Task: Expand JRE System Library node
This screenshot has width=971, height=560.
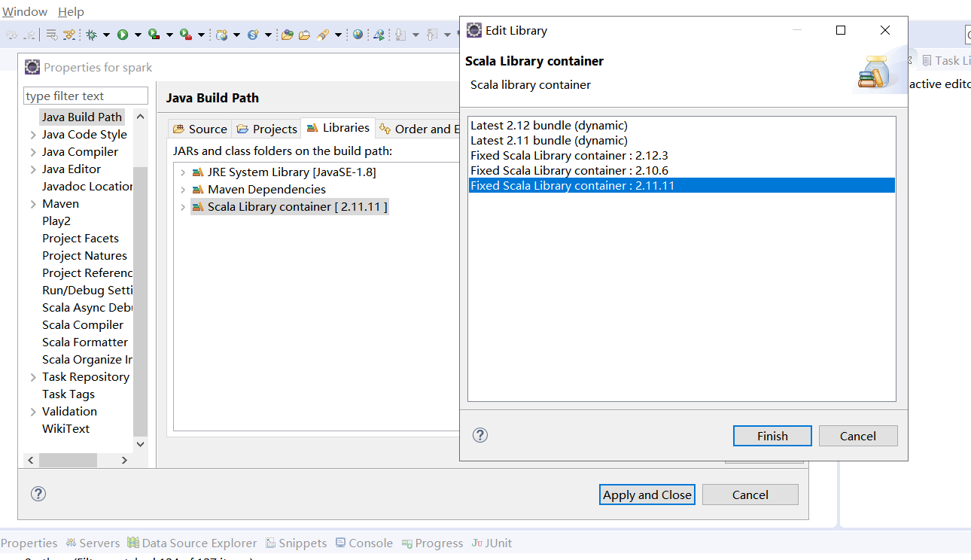Action: click(x=182, y=172)
